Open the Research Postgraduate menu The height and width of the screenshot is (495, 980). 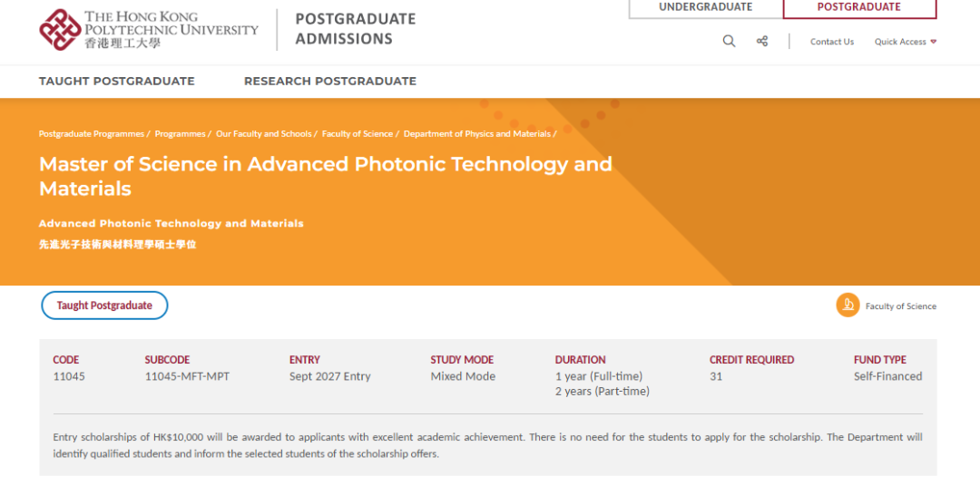tap(330, 82)
